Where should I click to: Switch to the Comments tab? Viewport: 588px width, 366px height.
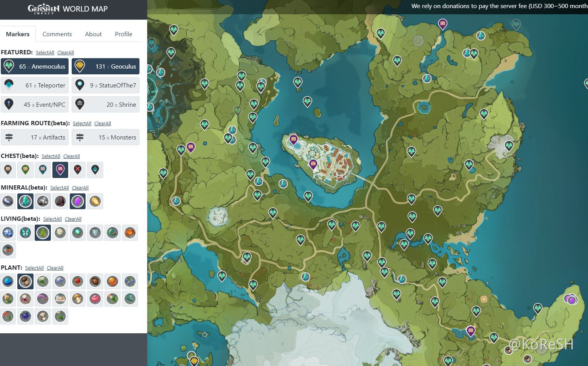tap(57, 34)
